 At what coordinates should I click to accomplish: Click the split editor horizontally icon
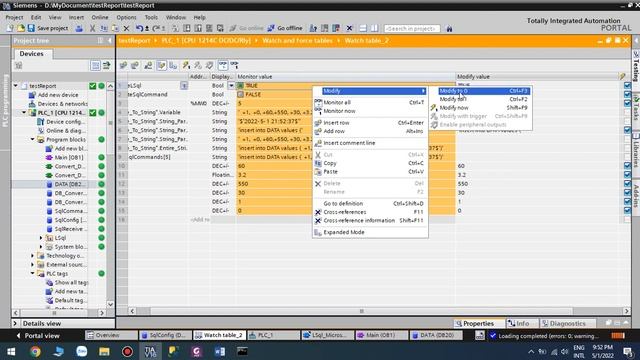[x=363, y=28]
